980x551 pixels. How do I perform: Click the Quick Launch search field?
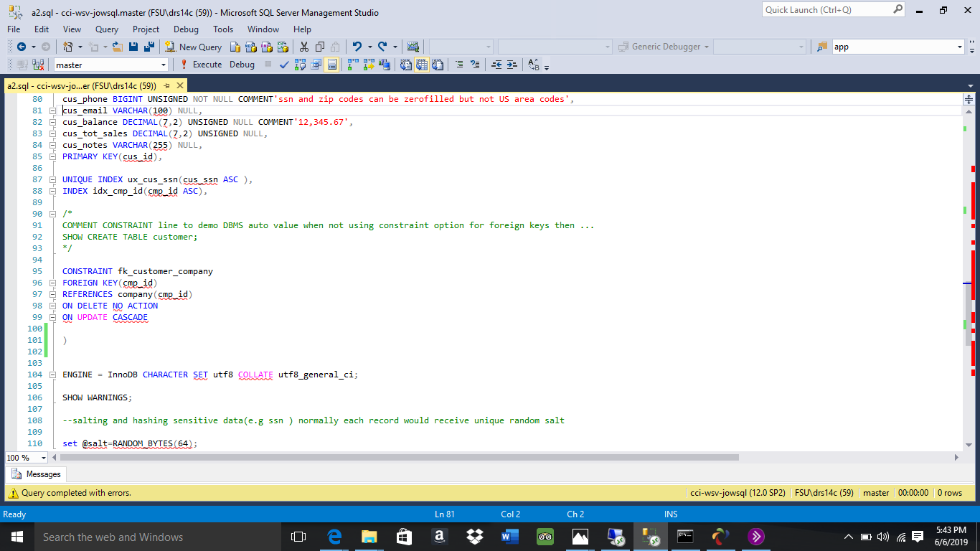click(825, 10)
